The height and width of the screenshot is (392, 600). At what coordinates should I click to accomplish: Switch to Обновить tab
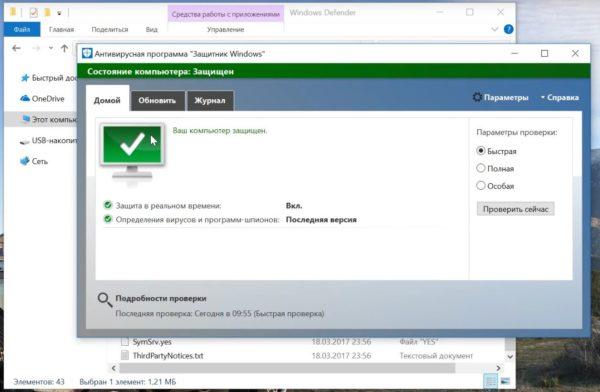(157, 101)
